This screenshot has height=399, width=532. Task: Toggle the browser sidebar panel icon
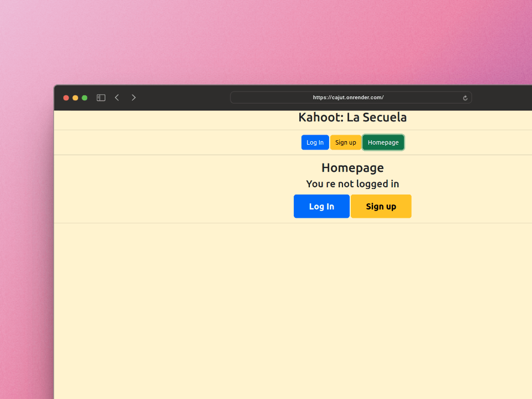coord(101,98)
